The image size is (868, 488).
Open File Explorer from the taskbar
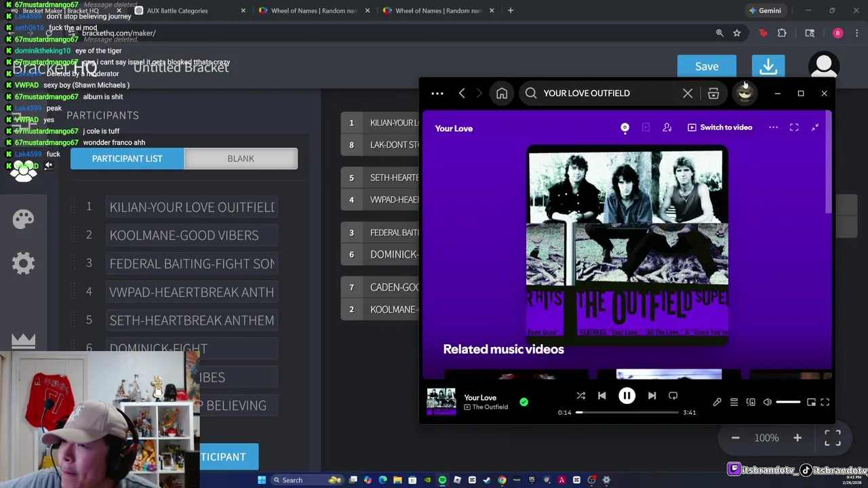[397, 480]
